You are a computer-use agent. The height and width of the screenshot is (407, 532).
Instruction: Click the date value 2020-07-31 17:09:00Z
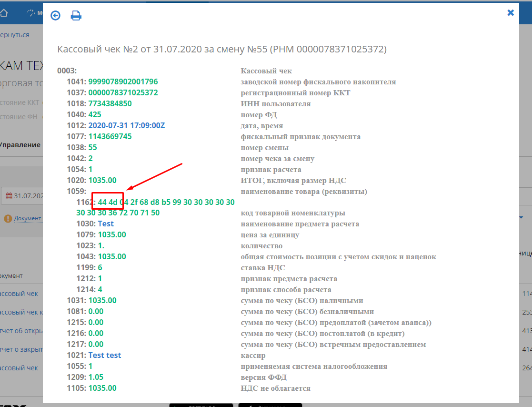tap(127, 125)
